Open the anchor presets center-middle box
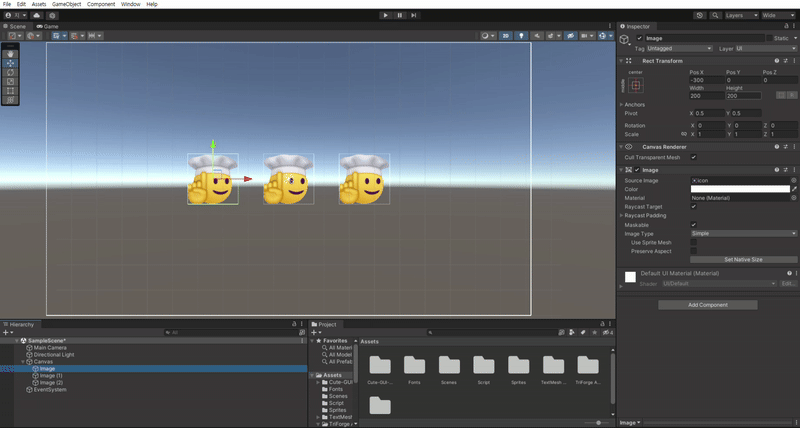This screenshot has width=800, height=428. (x=636, y=86)
